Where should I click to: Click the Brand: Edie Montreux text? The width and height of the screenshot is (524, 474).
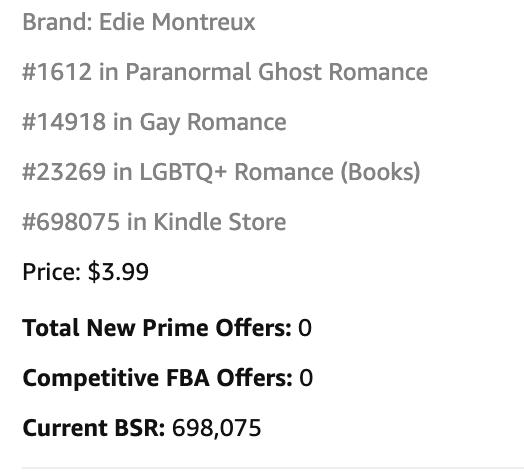pos(139,22)
